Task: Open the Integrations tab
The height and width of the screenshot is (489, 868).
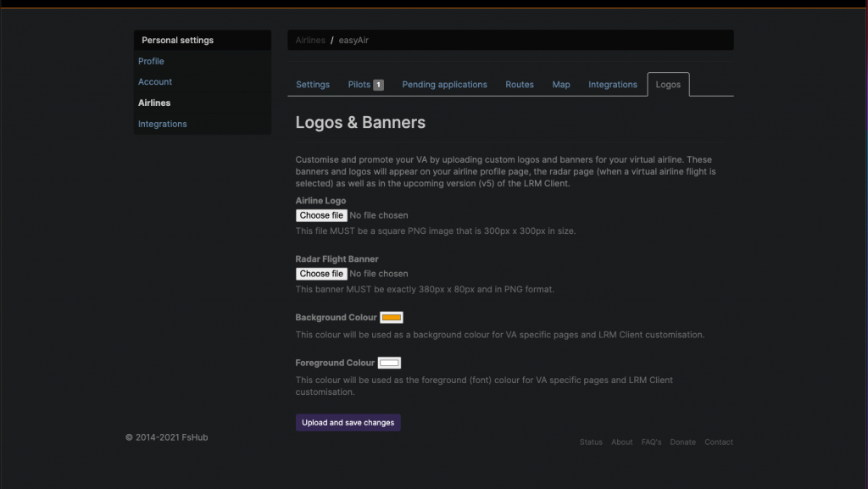Action: click(612, 85)
